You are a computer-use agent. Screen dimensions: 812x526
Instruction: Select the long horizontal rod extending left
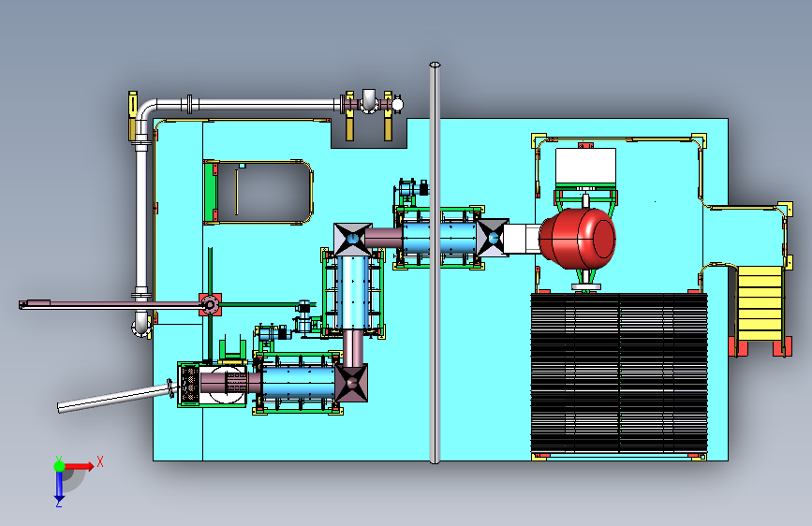[111, 305]
